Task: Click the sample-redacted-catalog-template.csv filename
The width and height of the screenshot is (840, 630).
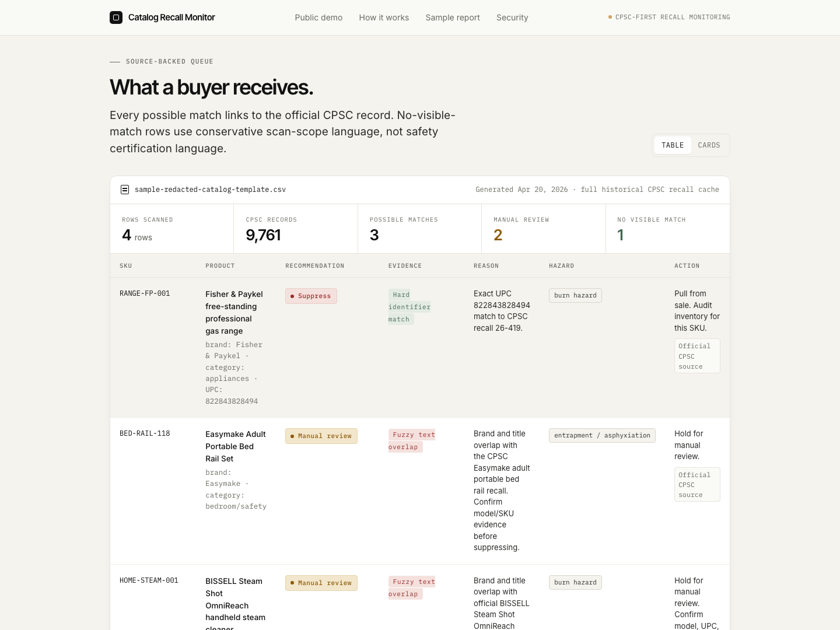Action: [x=210, y=190]
